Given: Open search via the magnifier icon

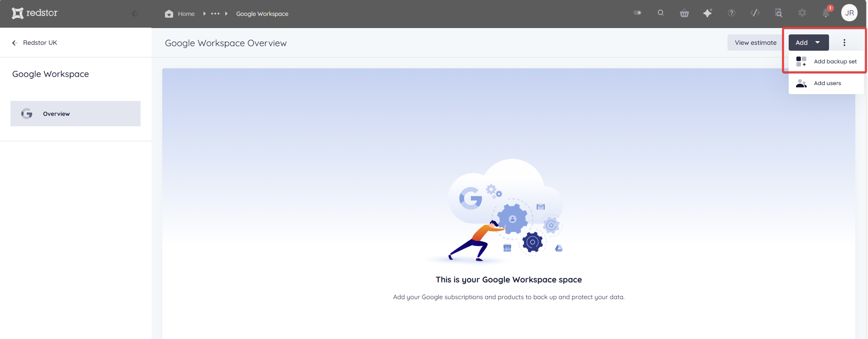Looking at the screenshot, I should click(661, 13).
